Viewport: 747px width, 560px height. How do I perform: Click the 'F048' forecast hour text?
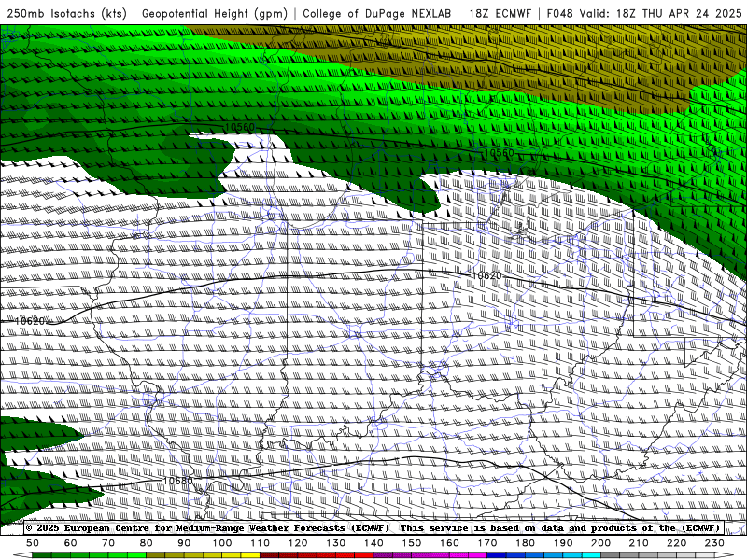pyautogui.click(x=559, y=14)
